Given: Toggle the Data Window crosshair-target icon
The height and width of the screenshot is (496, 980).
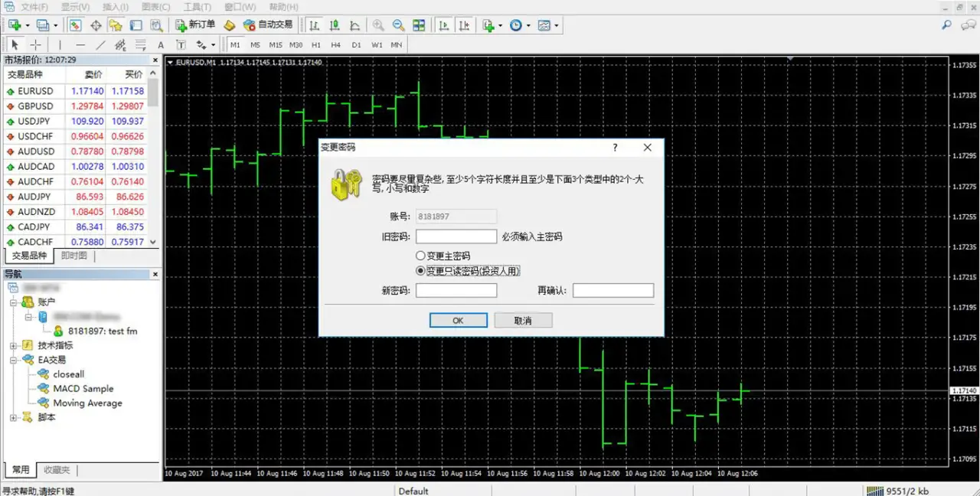Looking at the screenshot, I should click(96, 25).
